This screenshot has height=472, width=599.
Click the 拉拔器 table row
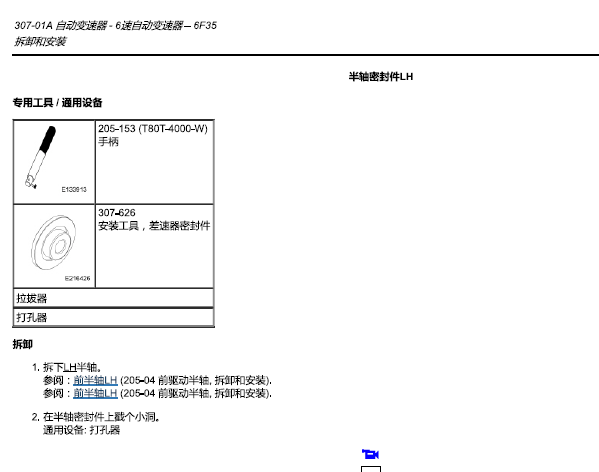click(x=113, y=298)
